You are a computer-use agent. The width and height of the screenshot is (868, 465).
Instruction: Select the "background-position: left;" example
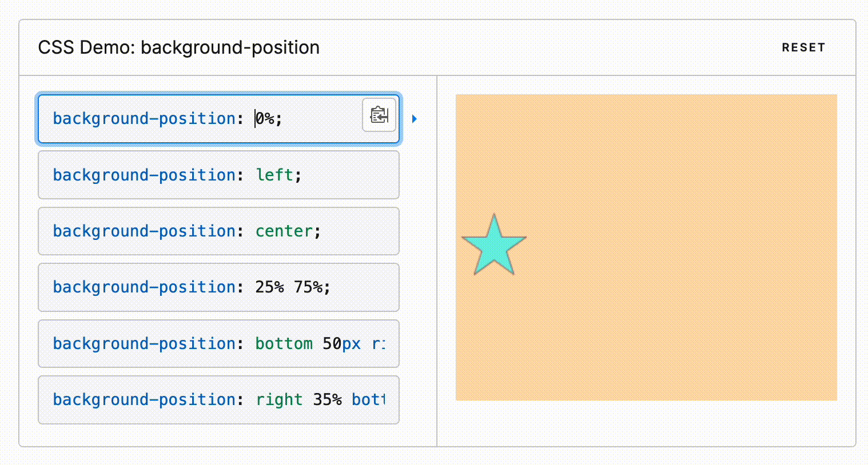[218, 175]
